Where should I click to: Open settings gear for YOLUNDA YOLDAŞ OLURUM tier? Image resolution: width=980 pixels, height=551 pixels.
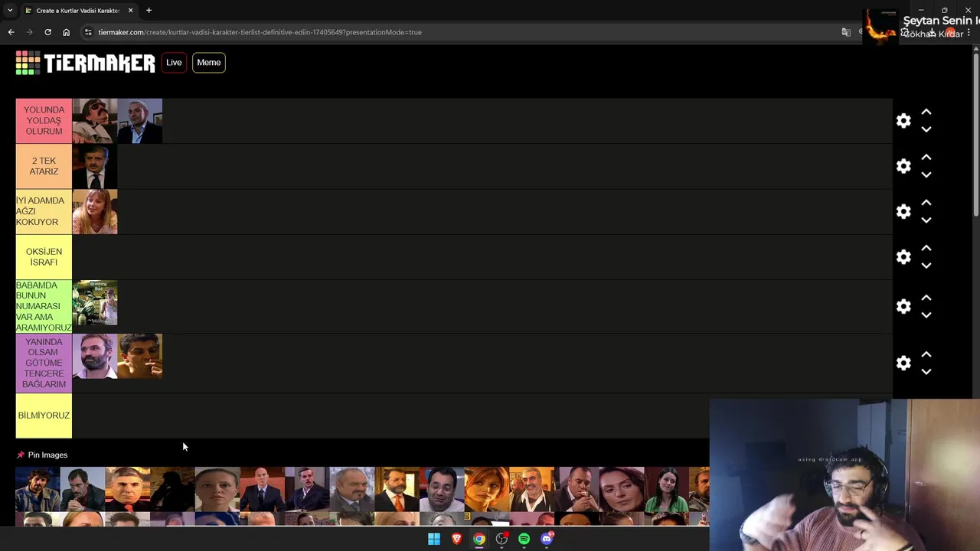[x=903, y=121]
